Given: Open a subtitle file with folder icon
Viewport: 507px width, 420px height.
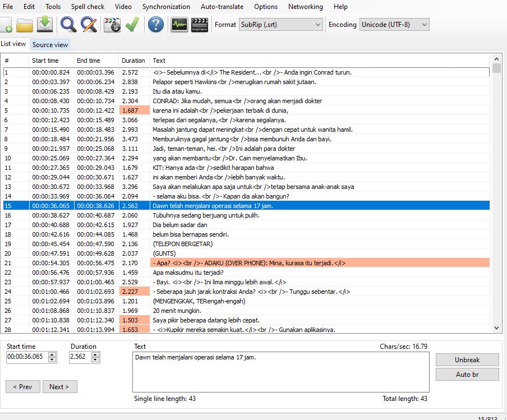Looking at the screenshot, I should (25, 25).
